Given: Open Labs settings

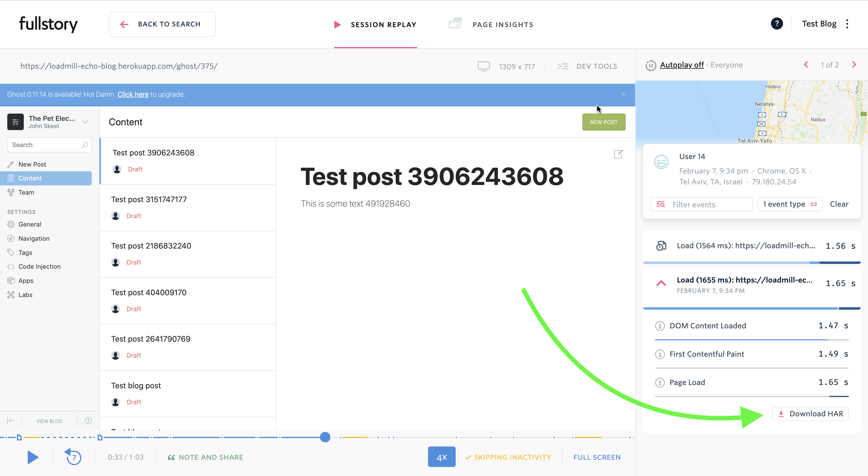Looking at the screenshot, I should point(25,295).
